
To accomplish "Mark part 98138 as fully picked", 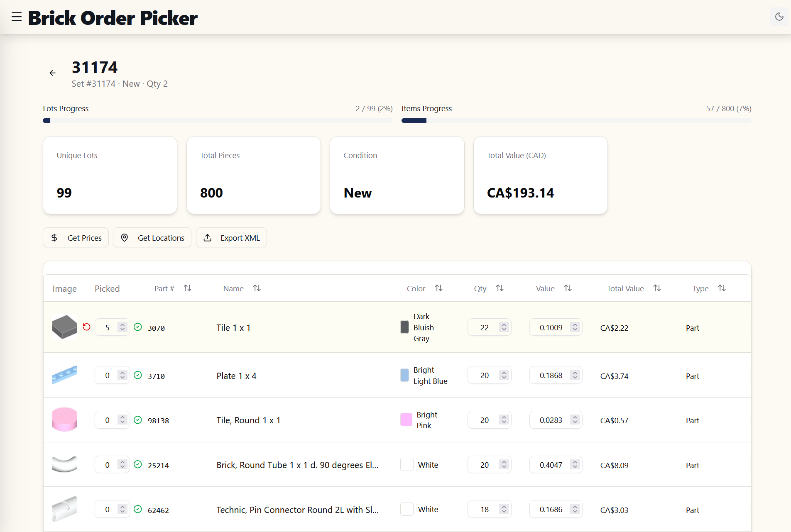I will 138,420.
